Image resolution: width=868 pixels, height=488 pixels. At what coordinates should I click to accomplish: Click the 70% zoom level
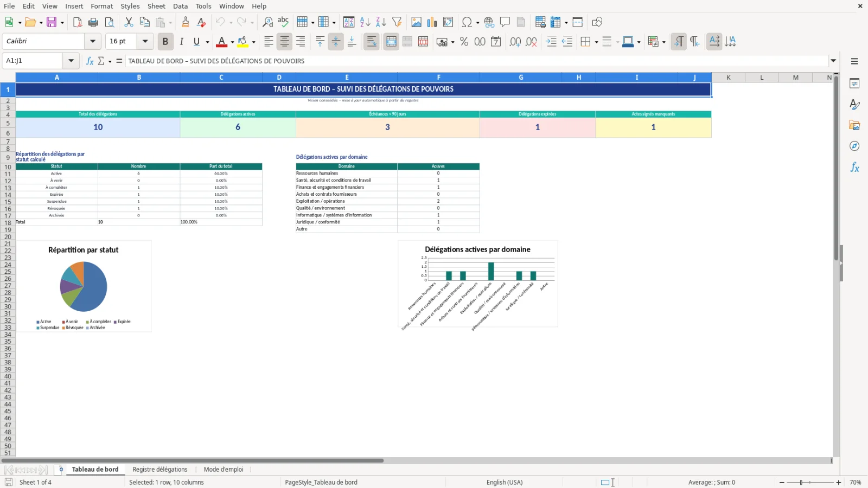click(856, 483)
